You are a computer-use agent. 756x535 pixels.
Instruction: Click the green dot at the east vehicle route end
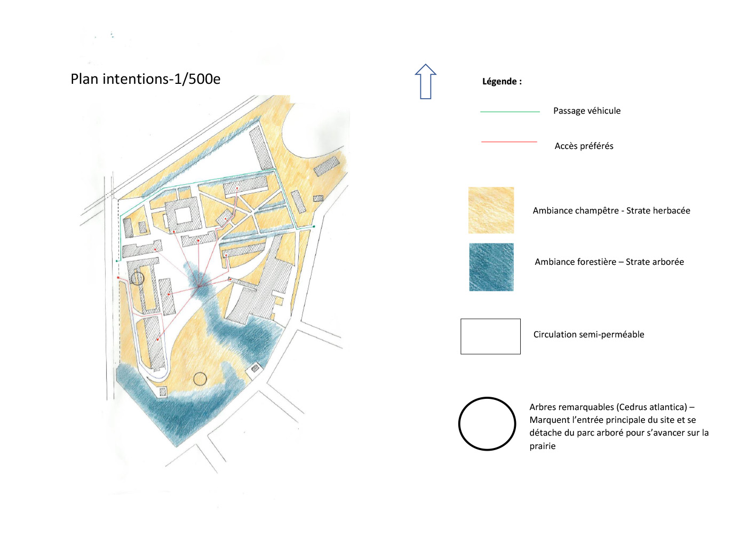coord(314,227)
